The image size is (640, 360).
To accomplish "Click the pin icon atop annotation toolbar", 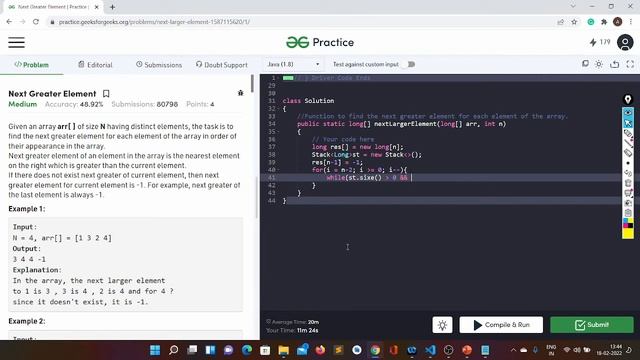I will (x=628, y=99).
